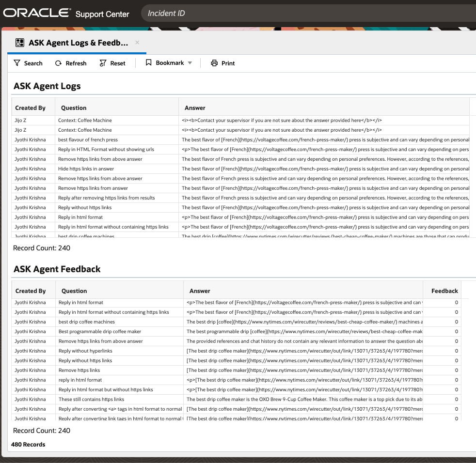The width and height of the screenshot is (476, 463).
Task: Switch to the ASK Agent Logs & Feedback tab
Action: [x=78, y=43]
